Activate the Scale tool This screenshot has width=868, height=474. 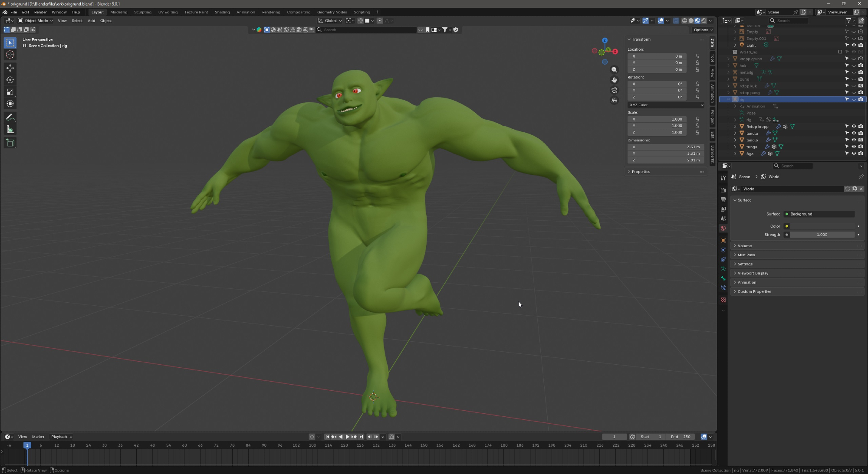pyautogui.click(x=10, y=92)
